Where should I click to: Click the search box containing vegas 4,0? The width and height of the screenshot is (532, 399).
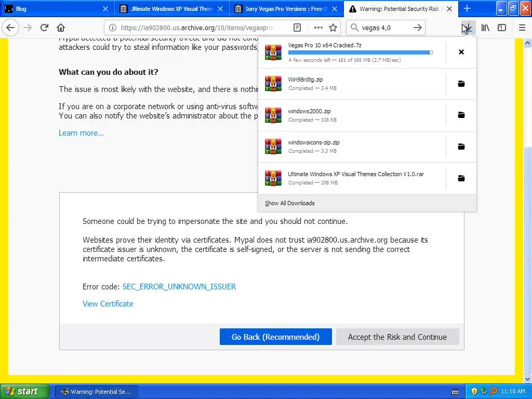tap(385, 28)
